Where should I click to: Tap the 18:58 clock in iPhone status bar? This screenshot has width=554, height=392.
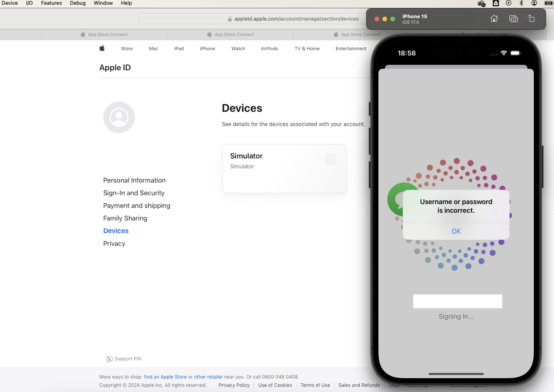click(x=407, y=53)
